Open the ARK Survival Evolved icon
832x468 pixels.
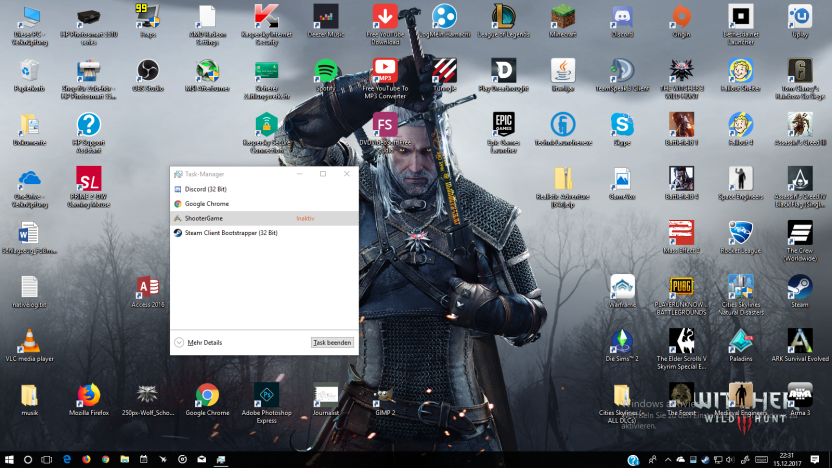click(x=800, y=341)
